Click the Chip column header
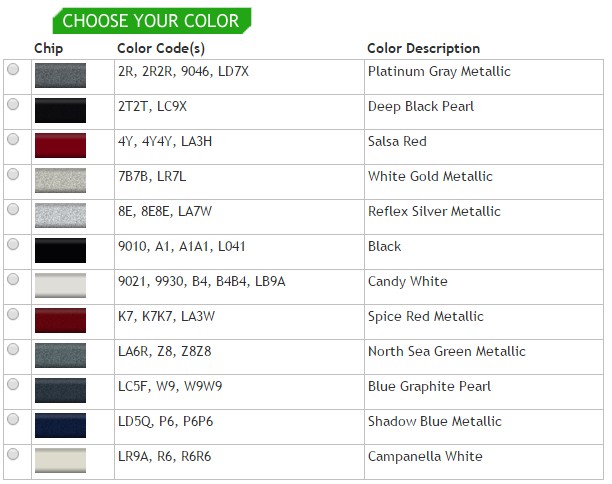Screen dimensions: 612x484 [x=48, y=48]
